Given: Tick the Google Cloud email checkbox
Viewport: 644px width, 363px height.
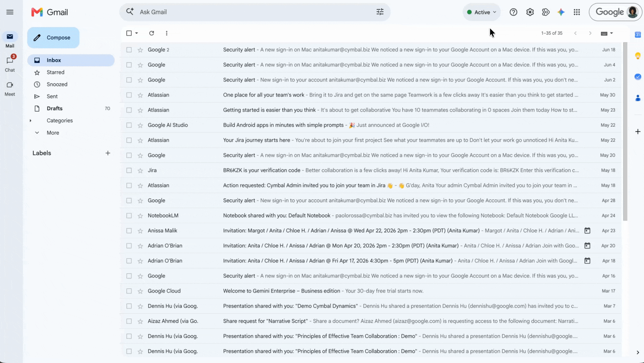Looking at the screenshot, I should tap(129, 291).
